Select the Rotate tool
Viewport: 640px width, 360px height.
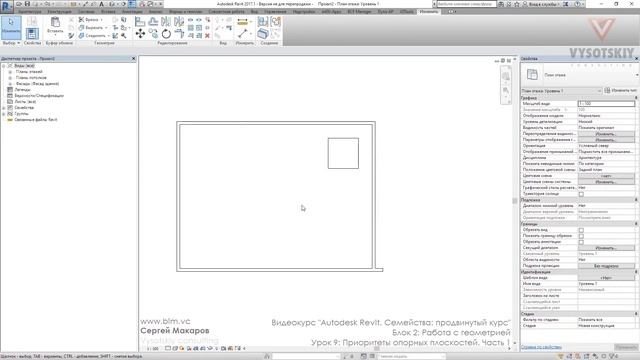click(166, 34)
